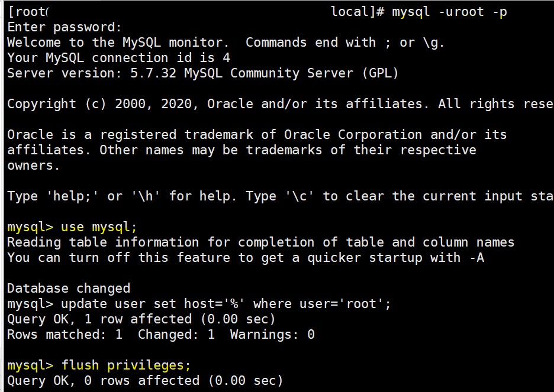This screenshot has height=392, width=554.
Task: Click 'Reading table information for completion' line
Action: point(261,242)
